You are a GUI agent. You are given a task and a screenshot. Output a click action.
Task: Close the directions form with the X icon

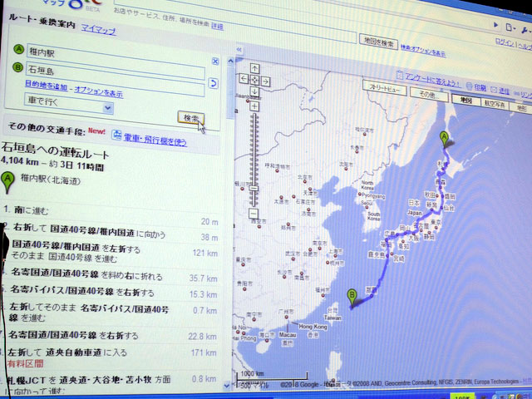[215, 61]
